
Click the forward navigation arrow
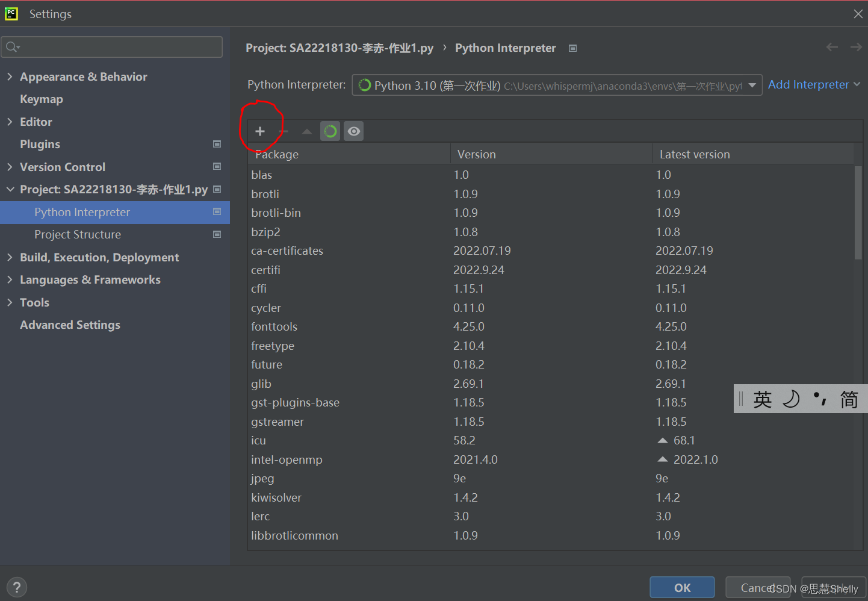[x=856, y=47]
